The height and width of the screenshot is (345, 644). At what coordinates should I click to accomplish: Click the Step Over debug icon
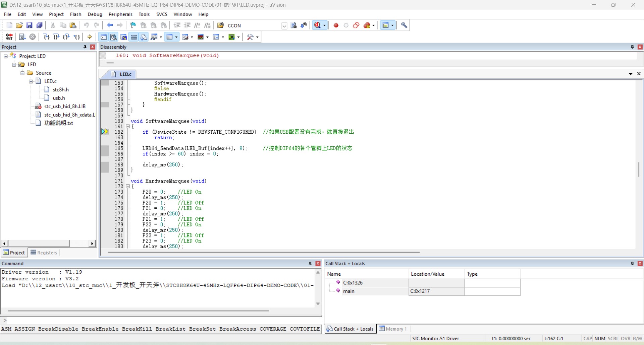click(56, 37)
